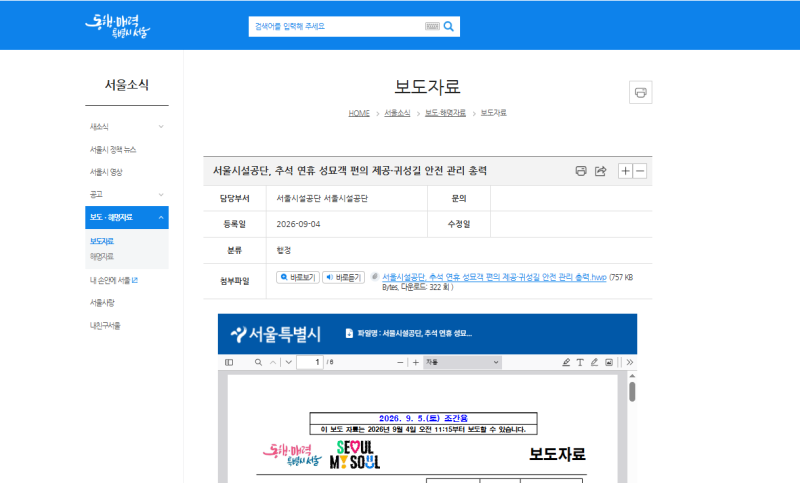The height and width of the screenshot is (483, 800).
Task: Select the text annotation tool in the viewer
Action: pos(580,362)
